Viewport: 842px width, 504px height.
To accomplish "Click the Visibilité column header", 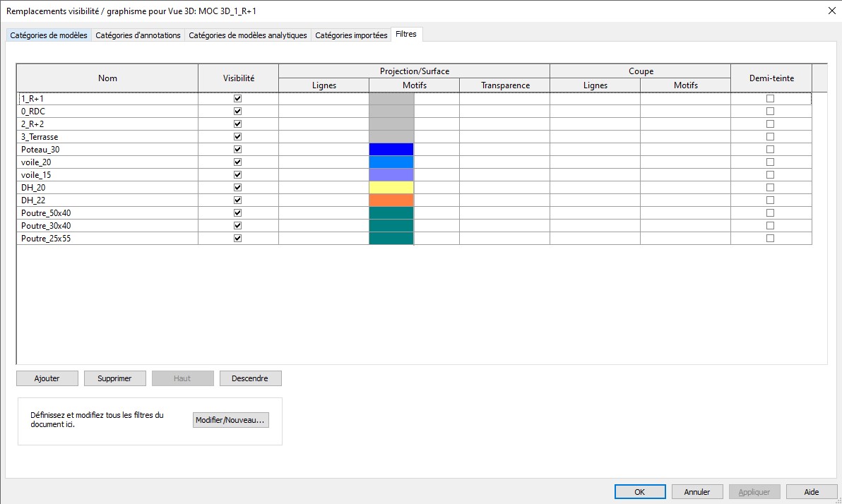I will point(239,78).
